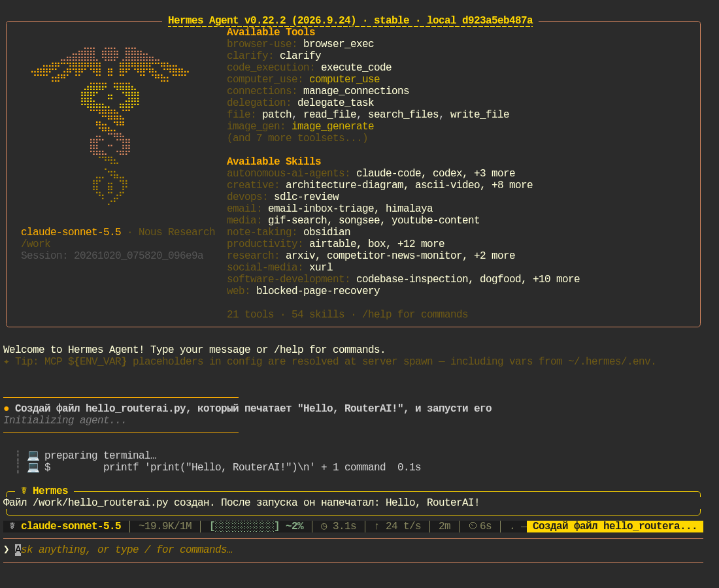Click the "~19.9K/1M" token count in status bar

coord(165,526)
